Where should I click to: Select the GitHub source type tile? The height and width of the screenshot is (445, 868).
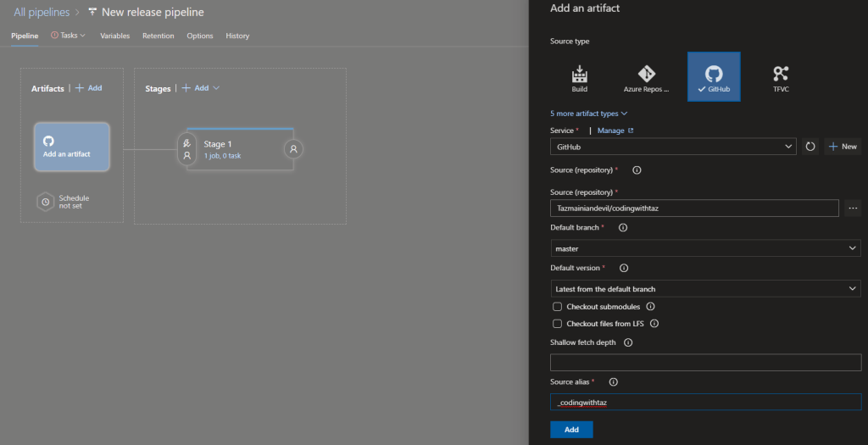[713, 77]
